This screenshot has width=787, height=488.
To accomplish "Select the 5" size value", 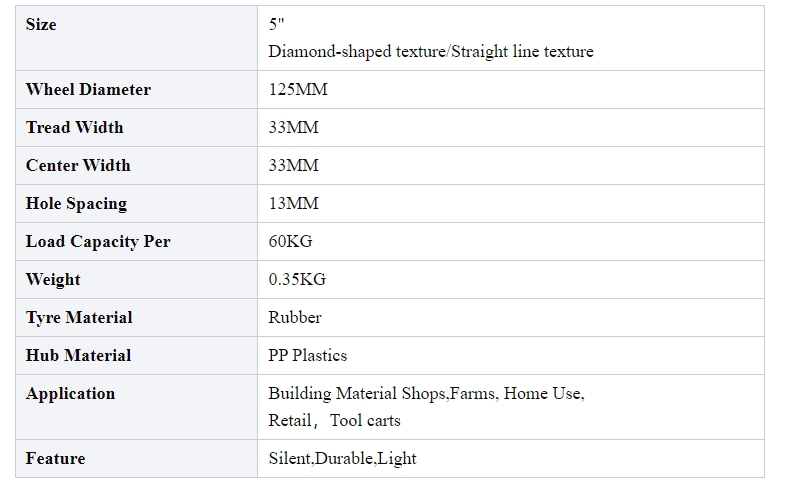I will (x=276, y=25).
